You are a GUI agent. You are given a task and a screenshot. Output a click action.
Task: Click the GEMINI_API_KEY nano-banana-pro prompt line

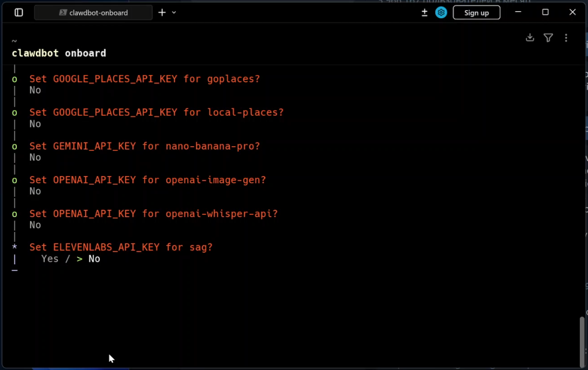144,146
